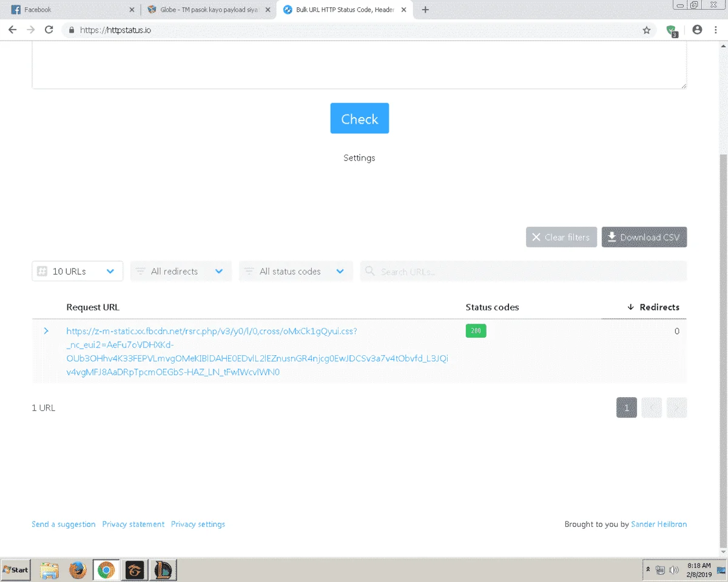Reload the httpstatus.io page

click(49, 30)
